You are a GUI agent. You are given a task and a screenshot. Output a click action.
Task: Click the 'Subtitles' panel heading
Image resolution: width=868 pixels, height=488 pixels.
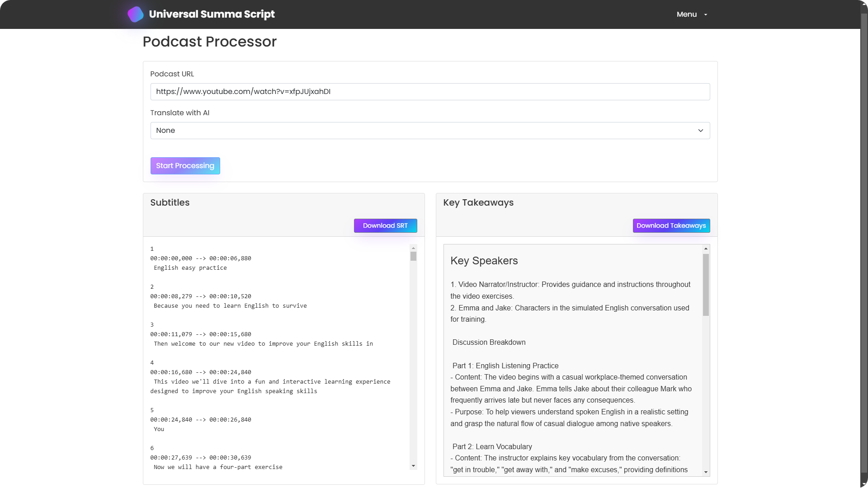(170, 203)
